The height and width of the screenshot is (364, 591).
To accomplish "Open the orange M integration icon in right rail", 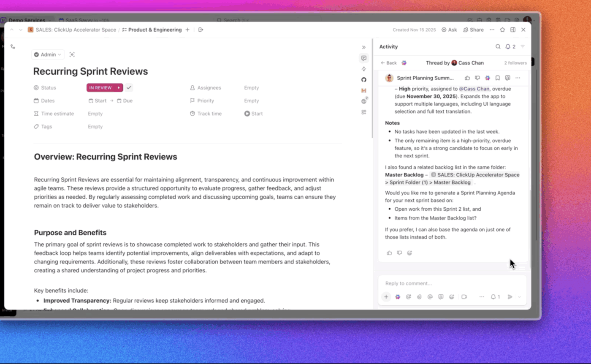I will pos(364,90).
